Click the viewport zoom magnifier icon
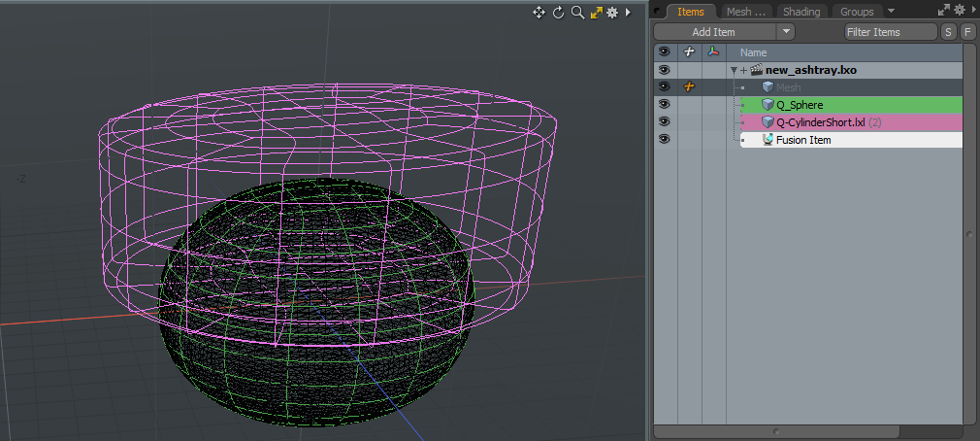Screen dimensions: 980x441 (x=577, y=13)
